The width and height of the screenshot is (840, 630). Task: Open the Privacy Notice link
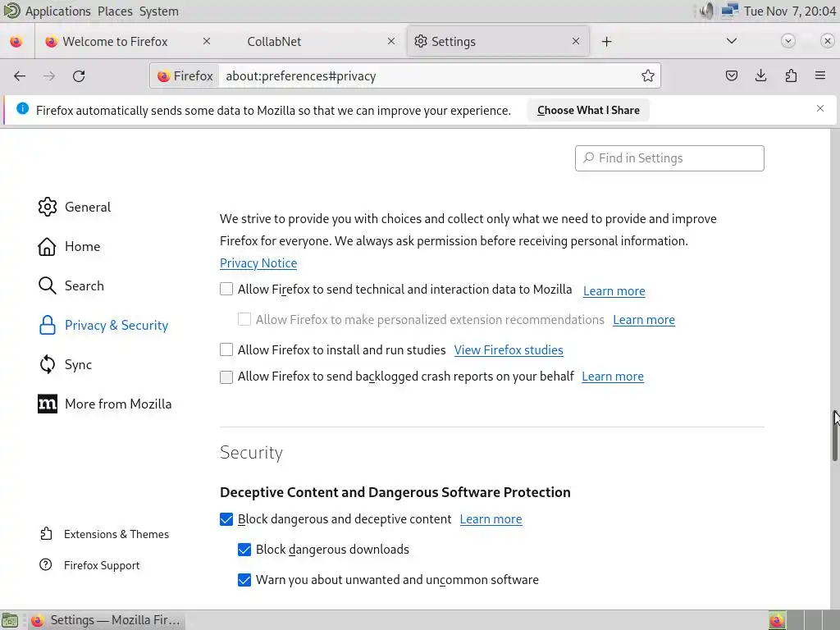[x=258, y=262]
